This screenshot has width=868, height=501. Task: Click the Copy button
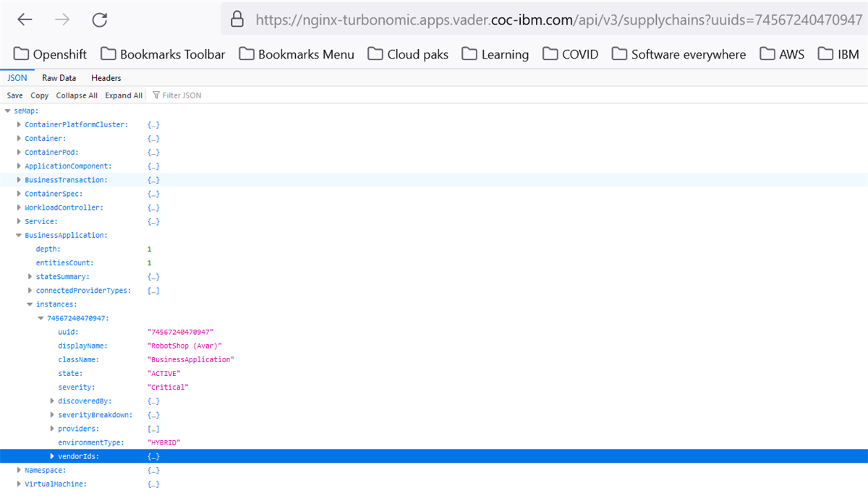(39, 95)
